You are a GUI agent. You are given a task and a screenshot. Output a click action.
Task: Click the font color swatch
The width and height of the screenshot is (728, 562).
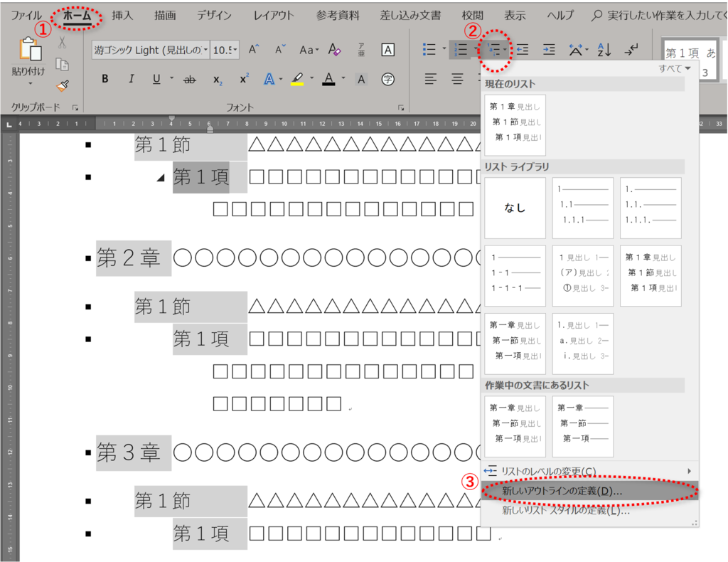pos(329,78)
